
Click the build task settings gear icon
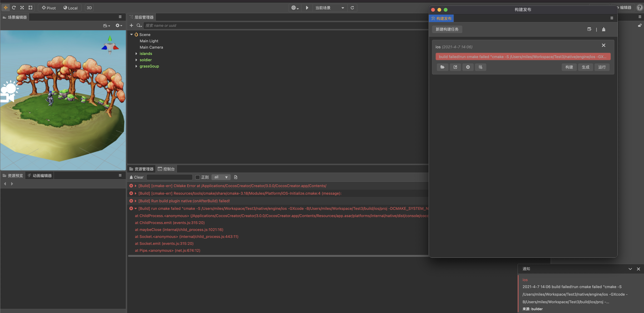tap(468, 67)
